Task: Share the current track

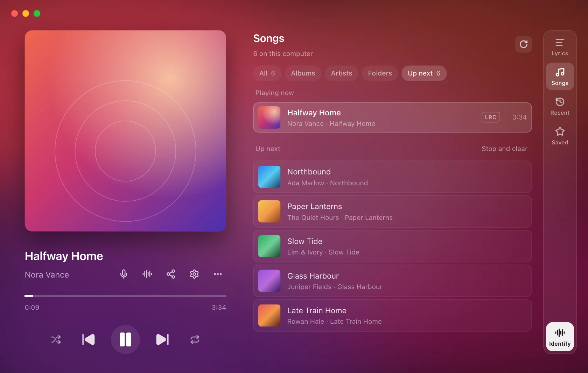Action: pyautogui.click(x=171, y=274)
